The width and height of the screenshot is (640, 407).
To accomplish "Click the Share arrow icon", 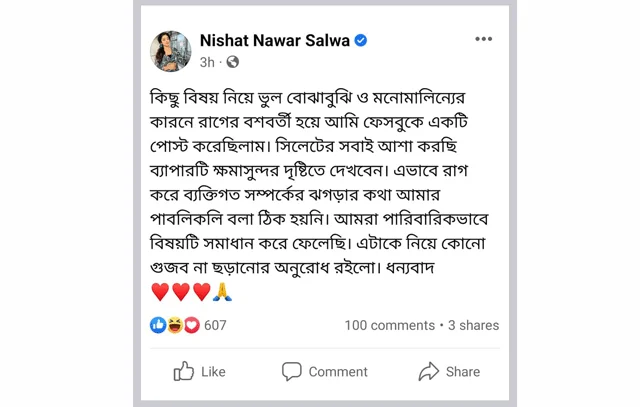I will coord(428,372).
